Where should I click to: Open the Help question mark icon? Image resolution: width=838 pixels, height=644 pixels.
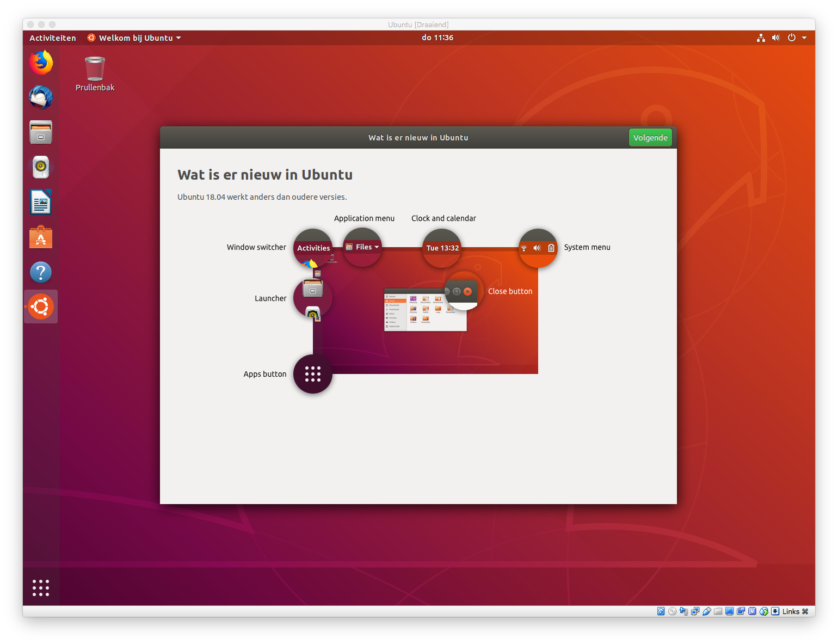[41, 272]
